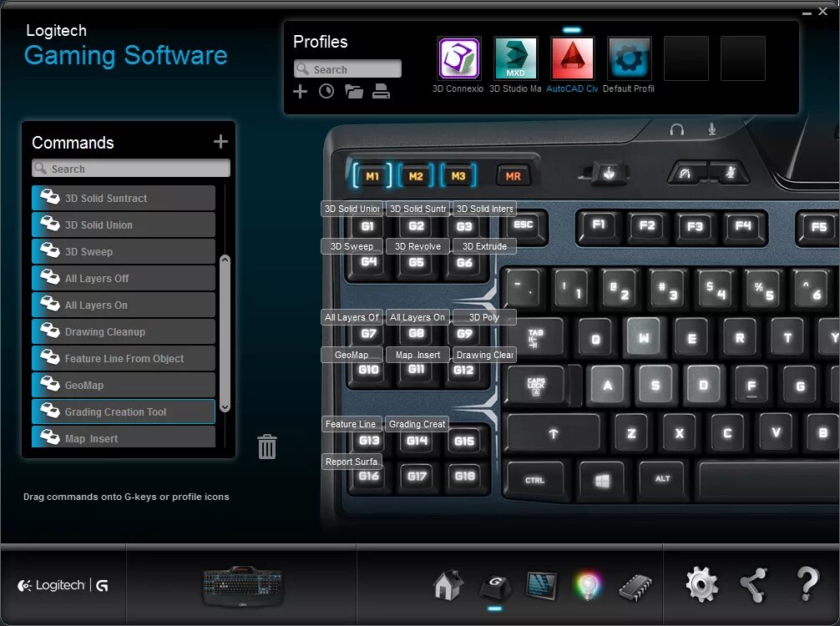Switch to M1 mode key

[x=372, y=175]
